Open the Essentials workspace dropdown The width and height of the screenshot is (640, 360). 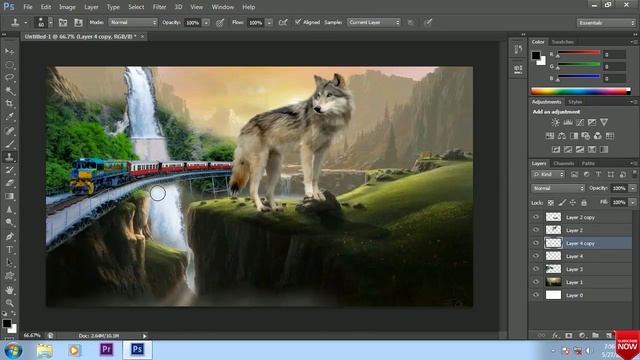coord(606,23)
